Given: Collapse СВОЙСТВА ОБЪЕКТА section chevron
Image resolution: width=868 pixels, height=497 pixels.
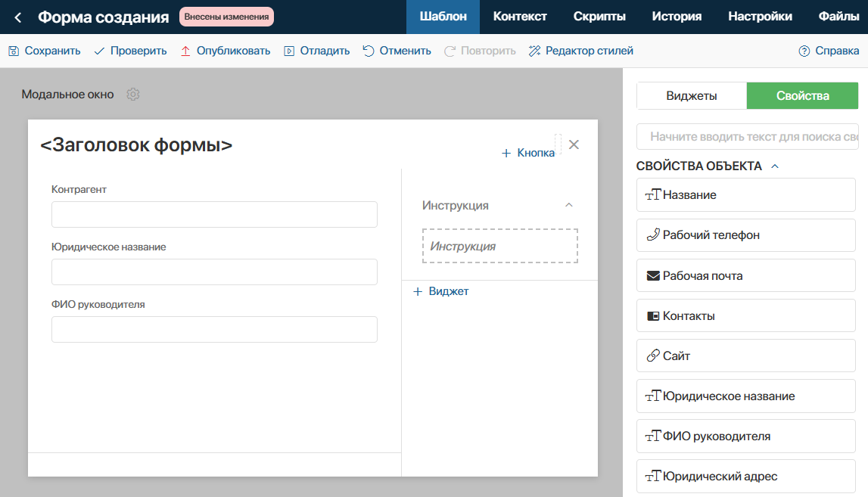Looking at the screenshot, I should click(775, 166).
